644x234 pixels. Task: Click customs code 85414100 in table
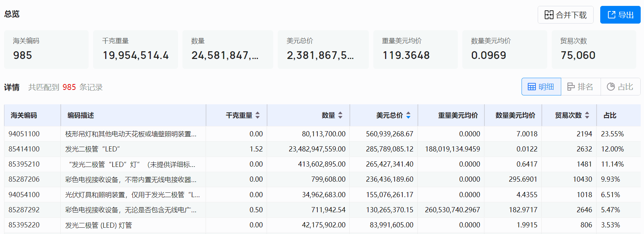[x=24, y=149]
